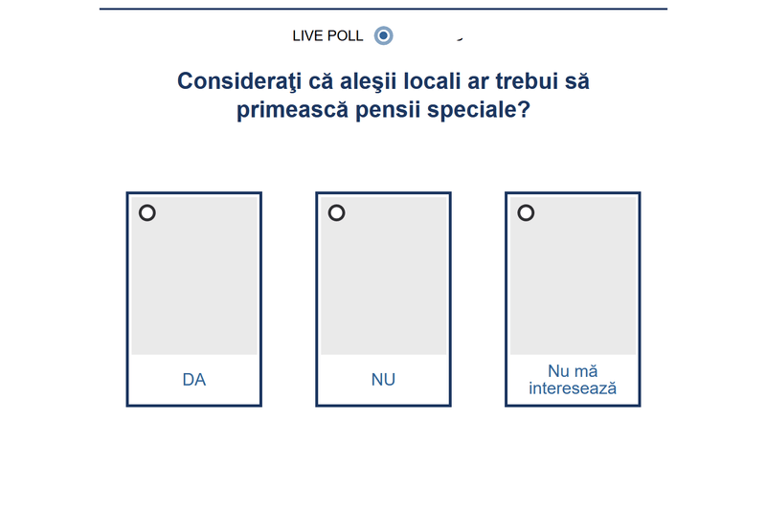Select the DA radio button
The width and height of the screenshot is (766, 532).
tap(147, 212)
